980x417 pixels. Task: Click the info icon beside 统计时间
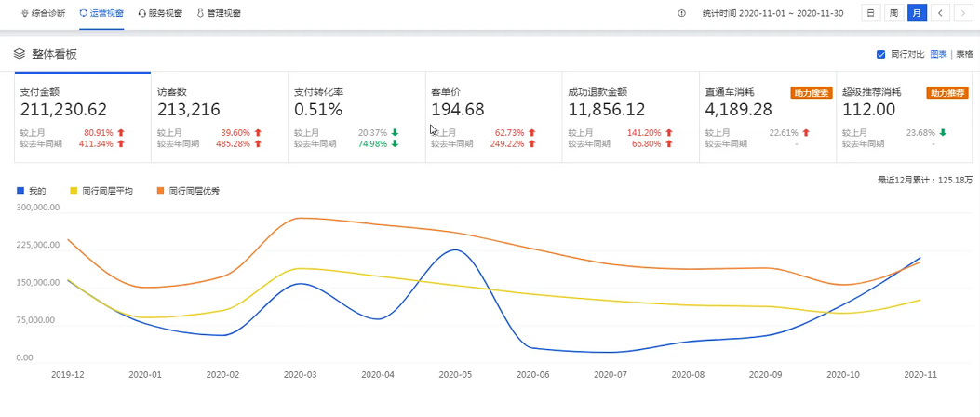(682, 13)
